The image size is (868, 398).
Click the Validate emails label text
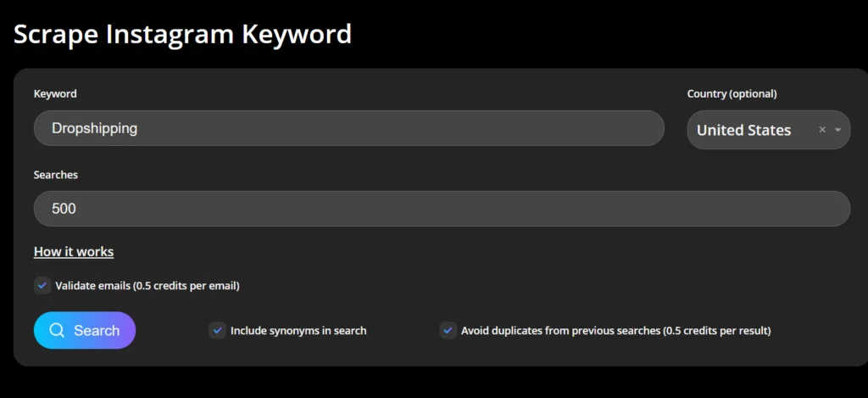pos(147,286)
